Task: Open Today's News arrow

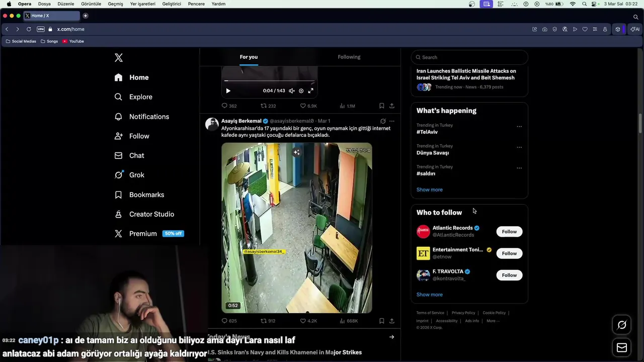Action: tap(391, 337)
